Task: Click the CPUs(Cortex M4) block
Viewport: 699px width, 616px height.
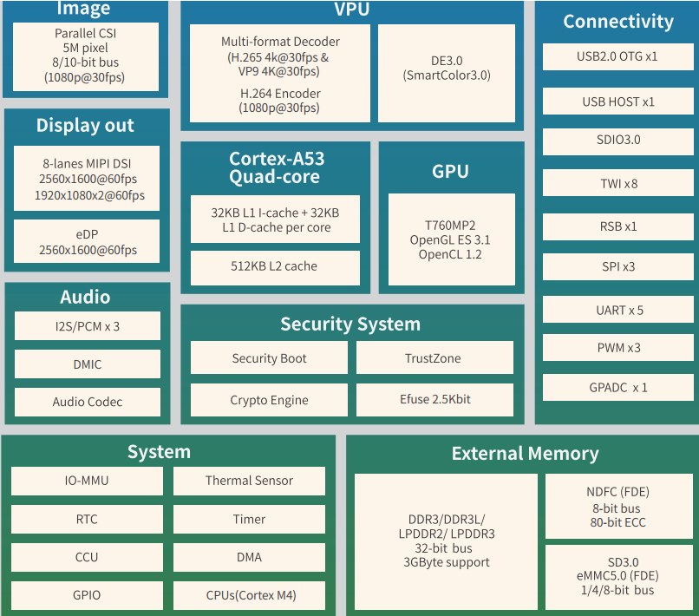Action: tap(249, 595)
